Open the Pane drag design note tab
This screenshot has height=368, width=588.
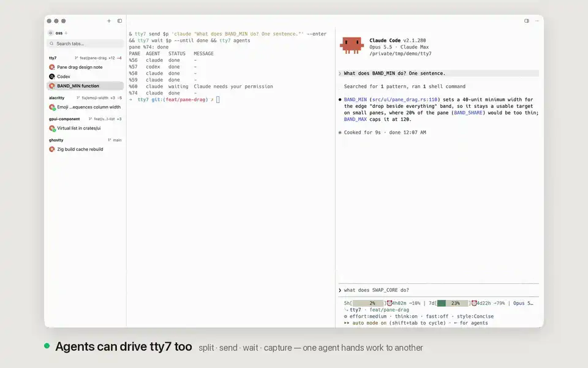85,67
